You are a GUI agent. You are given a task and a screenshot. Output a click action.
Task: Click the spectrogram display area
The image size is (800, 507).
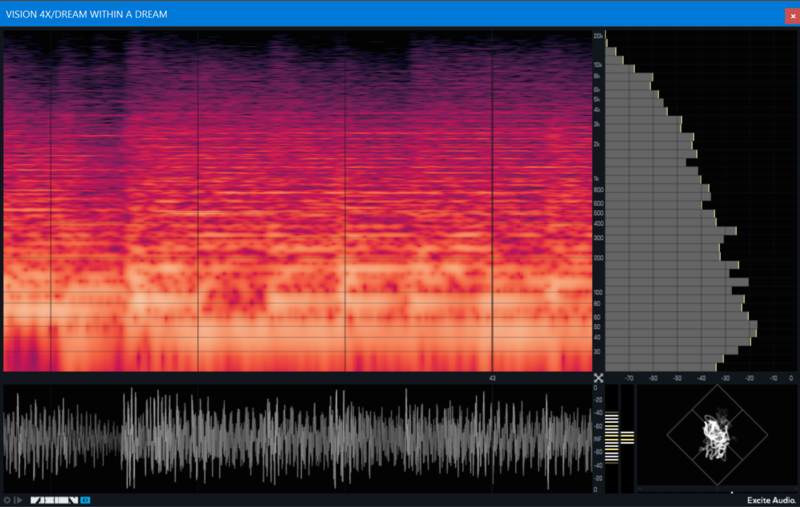pyautogui.click(x=297, y=200)
